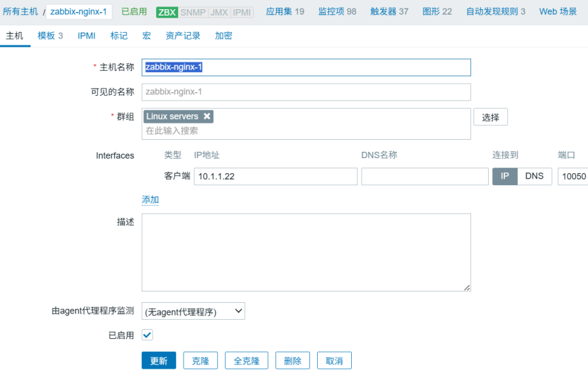
Task: Switch to the 标记 tab
Action: click(119, 35)
